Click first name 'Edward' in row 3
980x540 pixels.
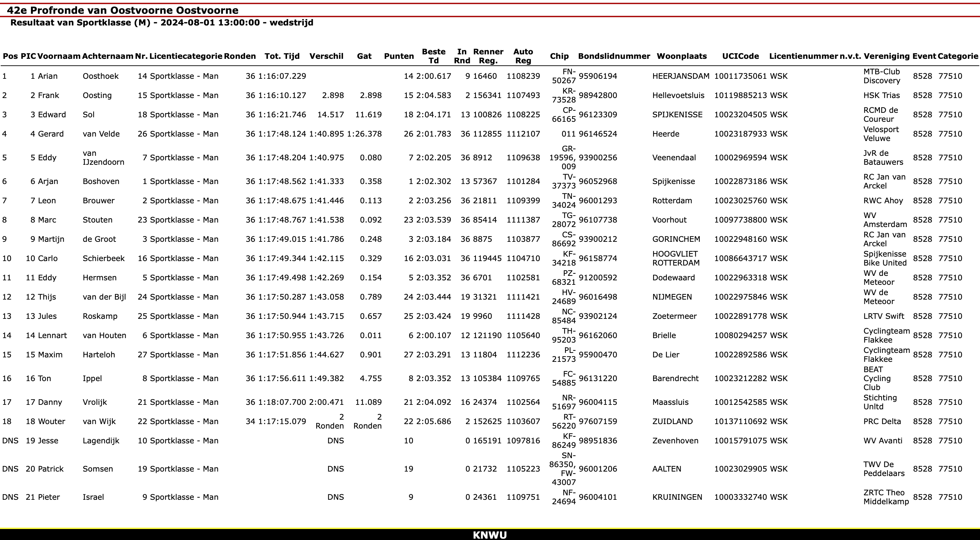(x=52, y=115)
